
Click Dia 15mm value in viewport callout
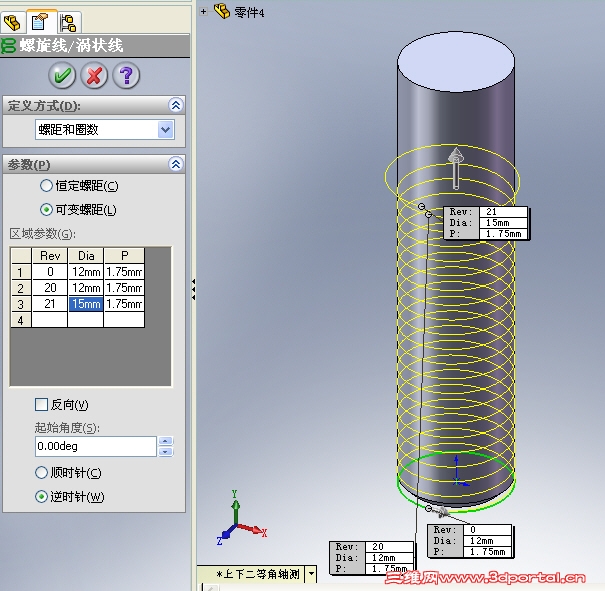(x=503, y=223)
